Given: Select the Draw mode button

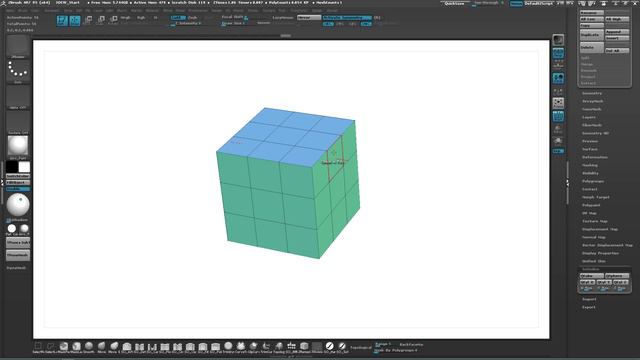Looking at the screenshot, I should [75, 20].
